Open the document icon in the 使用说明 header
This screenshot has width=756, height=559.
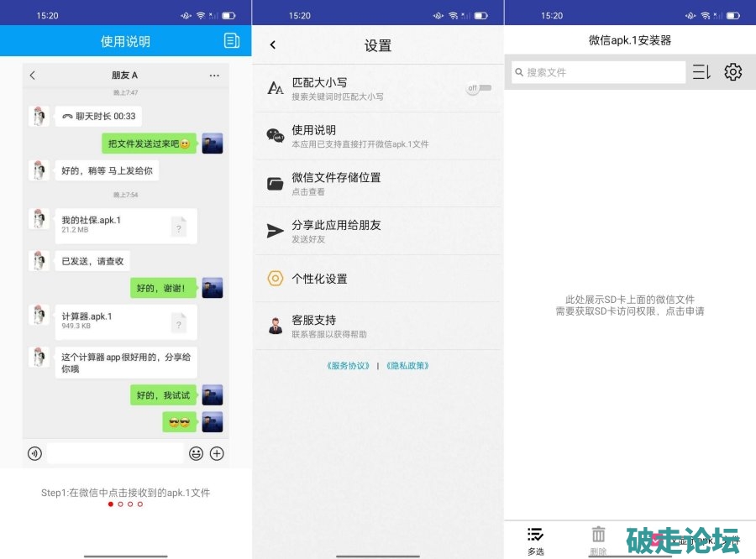pyautogui.click(x=232, y=41)
